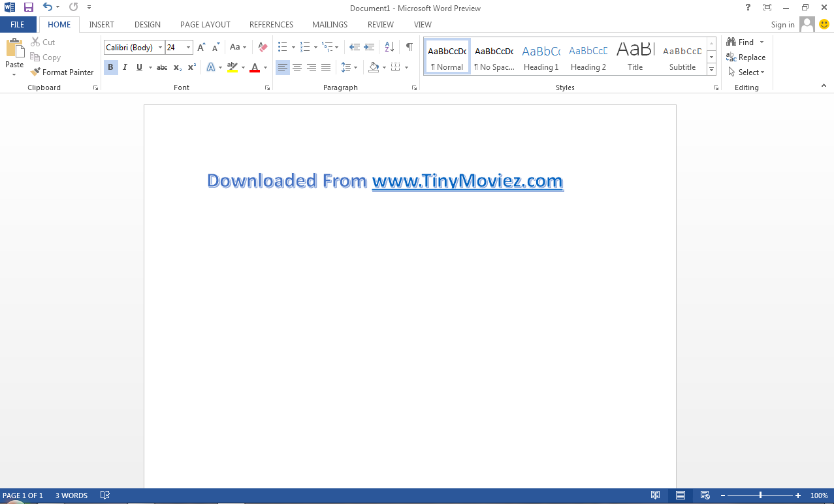Center align the paragraph
The height and width of the screenshot is (504, 834).
point(297,67)
